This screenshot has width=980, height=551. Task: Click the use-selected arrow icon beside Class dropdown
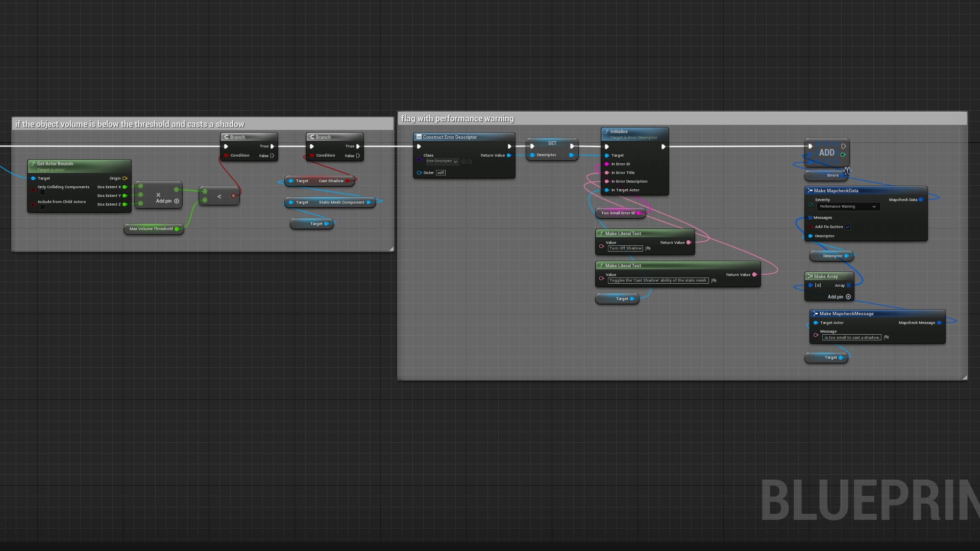(463, 162)
